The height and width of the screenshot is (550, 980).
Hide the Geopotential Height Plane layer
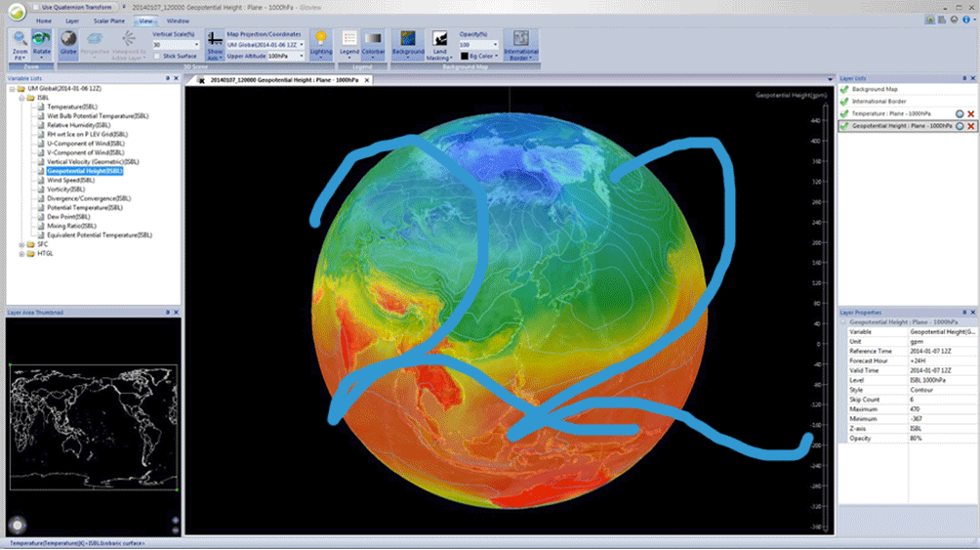(x=844, y=126)
